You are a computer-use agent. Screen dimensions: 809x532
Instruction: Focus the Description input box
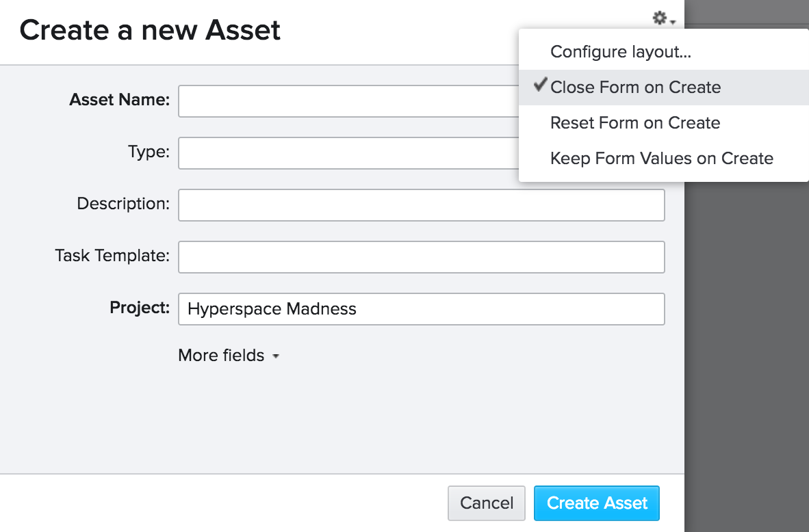pos(421,205)
